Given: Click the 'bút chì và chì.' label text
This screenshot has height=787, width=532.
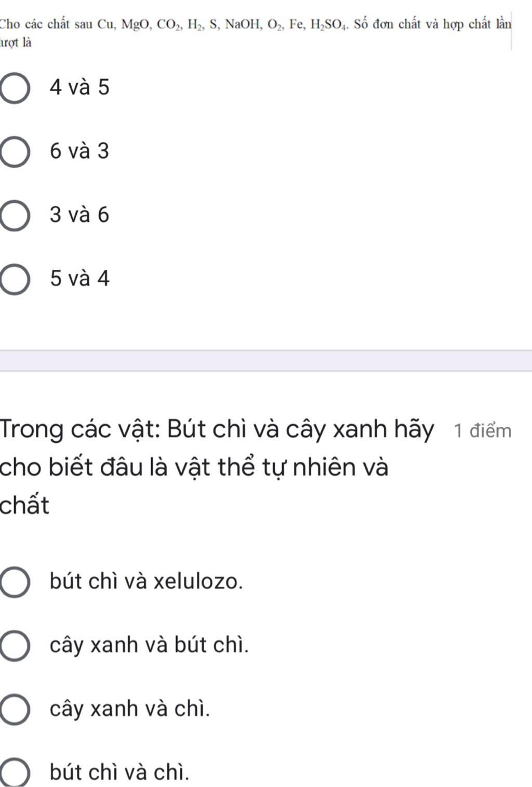Looking at the screenshot, I should tap(119, 772).
